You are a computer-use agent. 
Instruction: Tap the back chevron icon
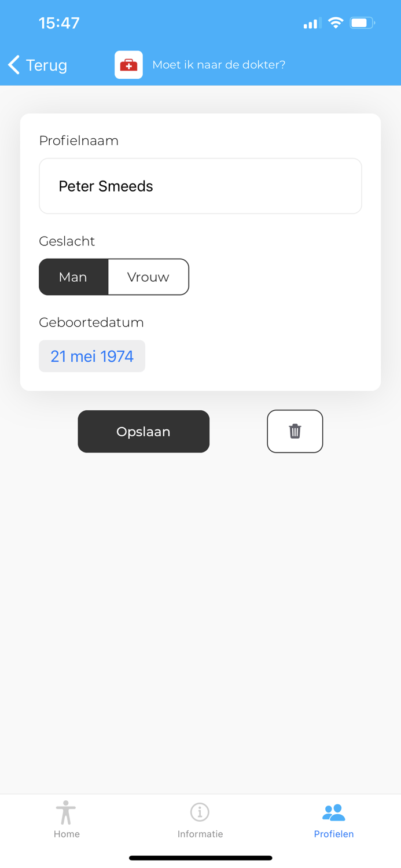tap(13, 65)
